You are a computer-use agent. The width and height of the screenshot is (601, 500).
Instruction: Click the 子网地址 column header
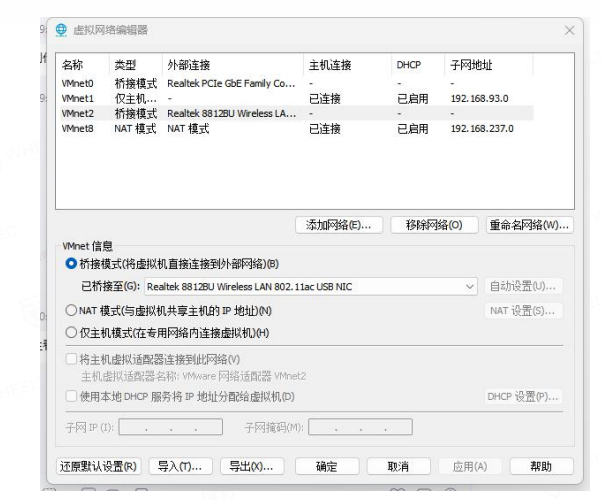pos(489,65)
